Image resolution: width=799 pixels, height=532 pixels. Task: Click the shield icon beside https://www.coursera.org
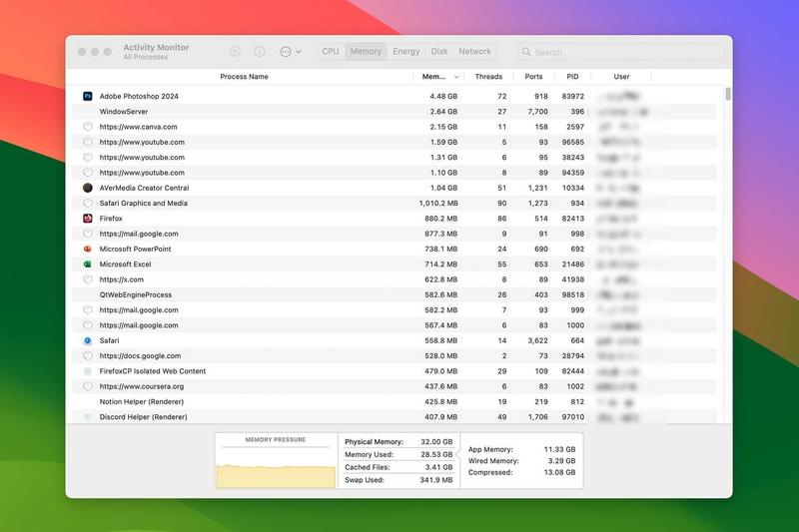pyautogui.click(x=88, y=386)
